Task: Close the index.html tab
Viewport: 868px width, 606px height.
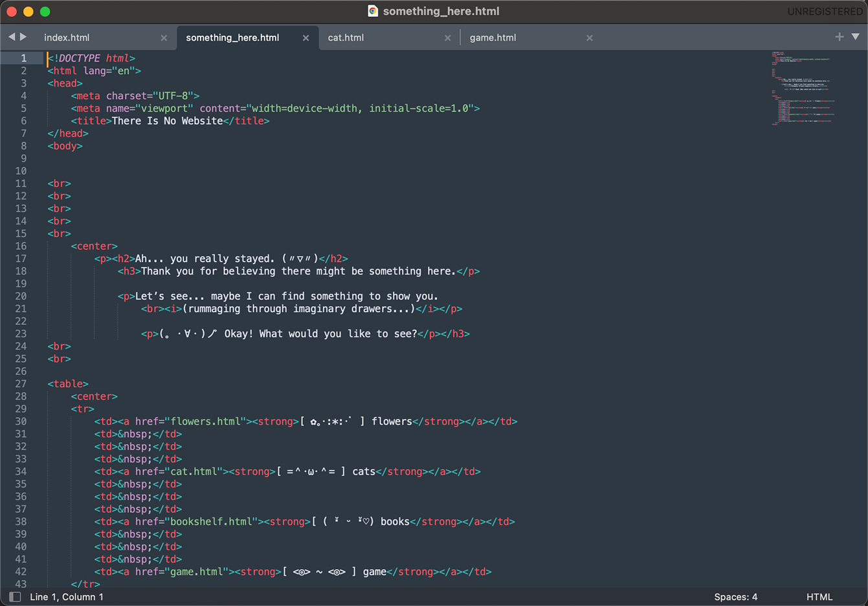Action: tap(164, 38)
